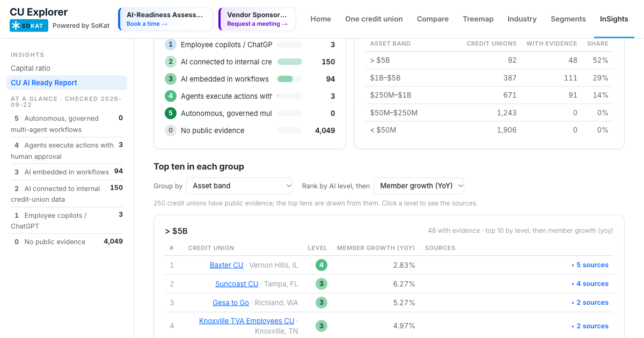The height and width of the screenshot is (338, 644).
Task: Click the 4,049 count in level list
Action: (x=325, y=130)
